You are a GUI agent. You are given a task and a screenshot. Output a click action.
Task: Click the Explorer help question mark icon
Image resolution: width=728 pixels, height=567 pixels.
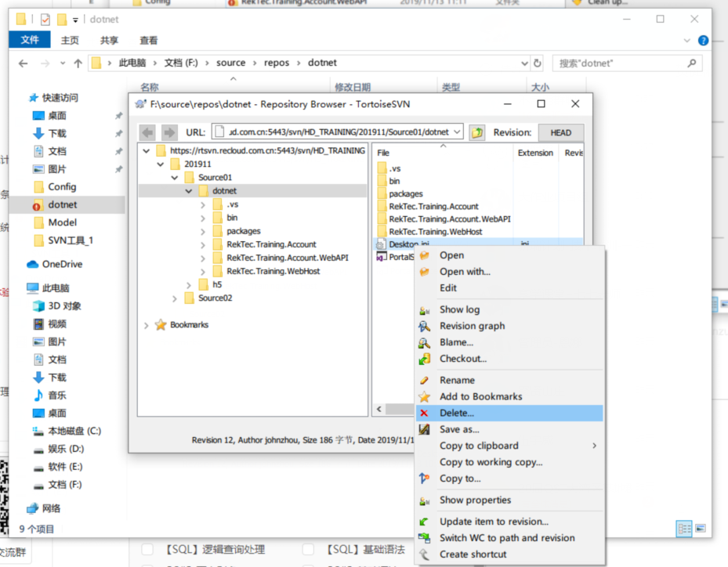(x=703, y=41)
